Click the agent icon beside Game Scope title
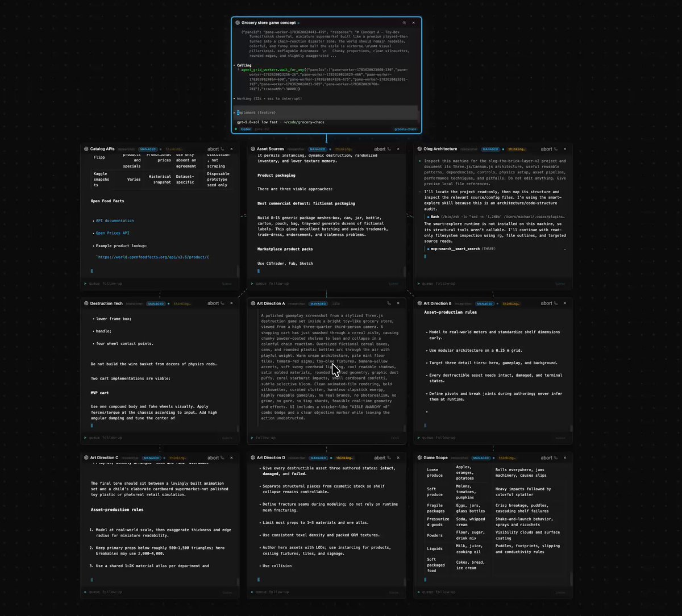 coord(419,457)
